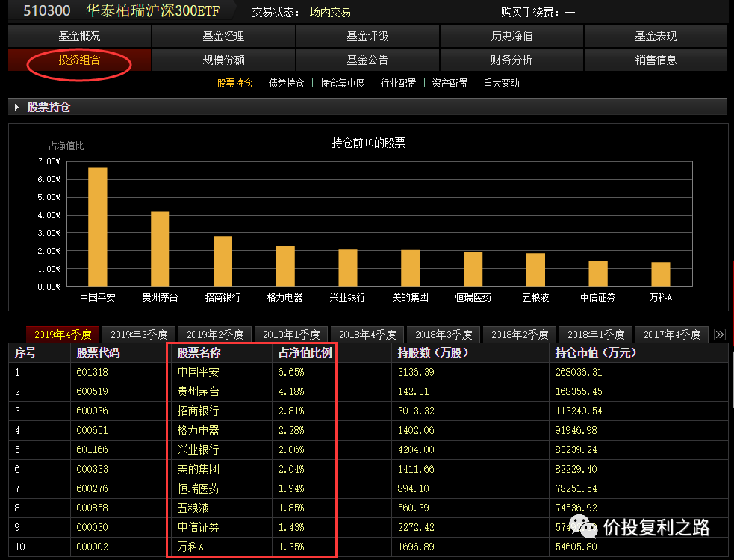Select 贵州茅台 in the holdings table
The width and height of the screenshot is (734, 560).
coord(198,391)
